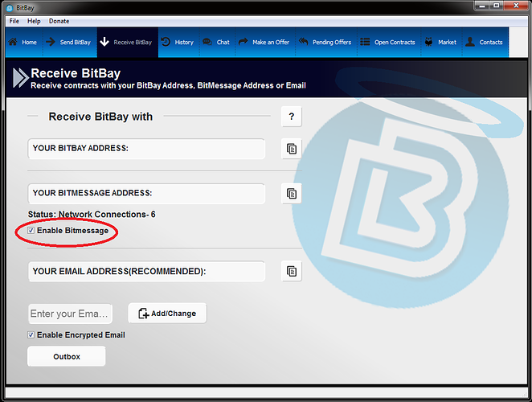Select the Receive BitBay tab
This screenshot has height=402, width=532.
click(x=128, y=43)
